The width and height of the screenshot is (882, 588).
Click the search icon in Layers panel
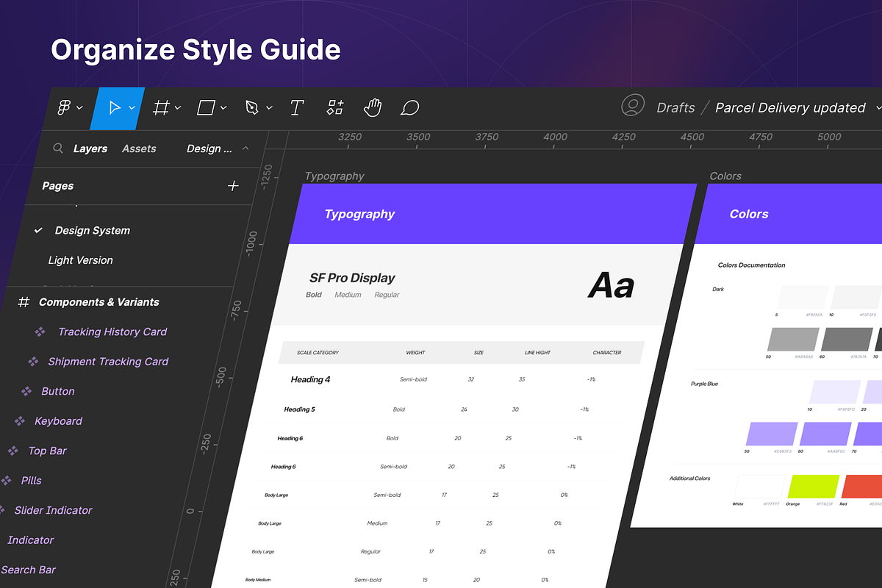click(58, 148)
